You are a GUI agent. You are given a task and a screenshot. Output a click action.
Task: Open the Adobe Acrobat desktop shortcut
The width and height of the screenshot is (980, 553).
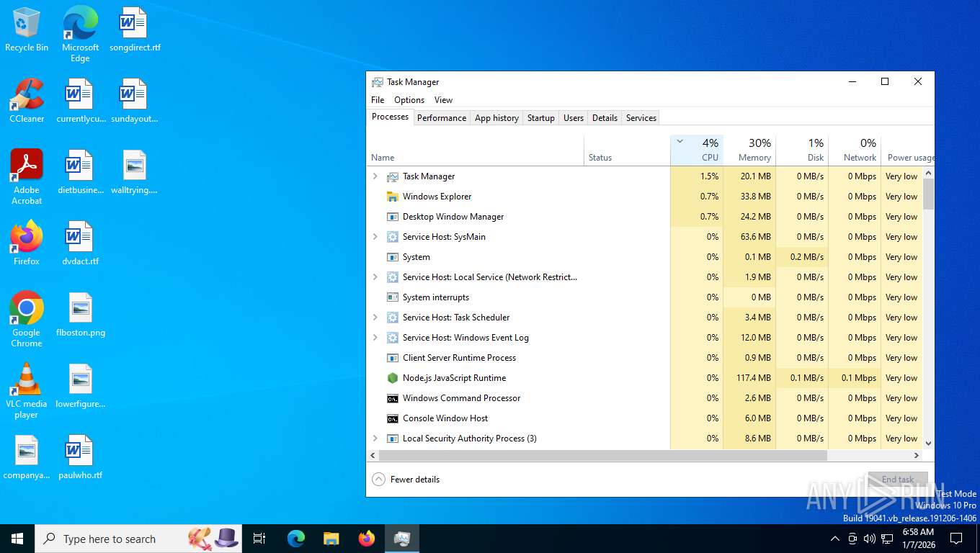click(x=27, y=177)
